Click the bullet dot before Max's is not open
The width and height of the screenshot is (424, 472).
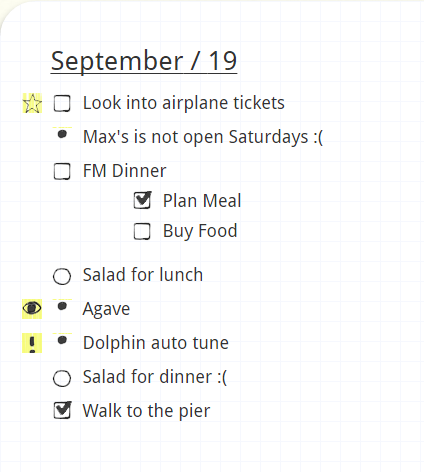tap(62, 134)
